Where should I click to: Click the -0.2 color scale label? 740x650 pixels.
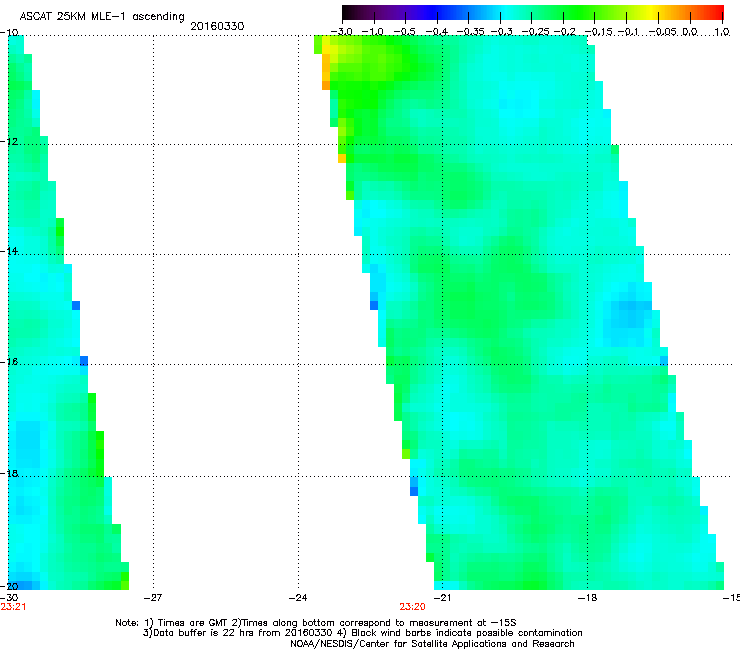(x=565, y=32)
